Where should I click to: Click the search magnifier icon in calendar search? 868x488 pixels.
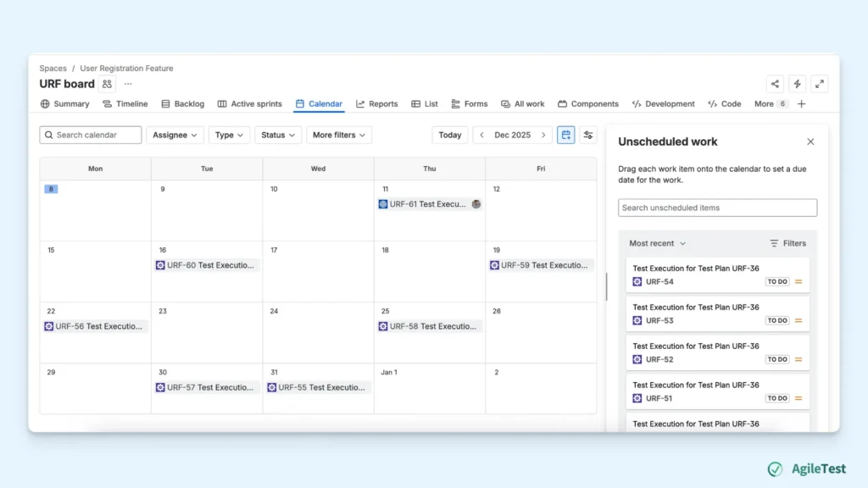tap(48, 135)
